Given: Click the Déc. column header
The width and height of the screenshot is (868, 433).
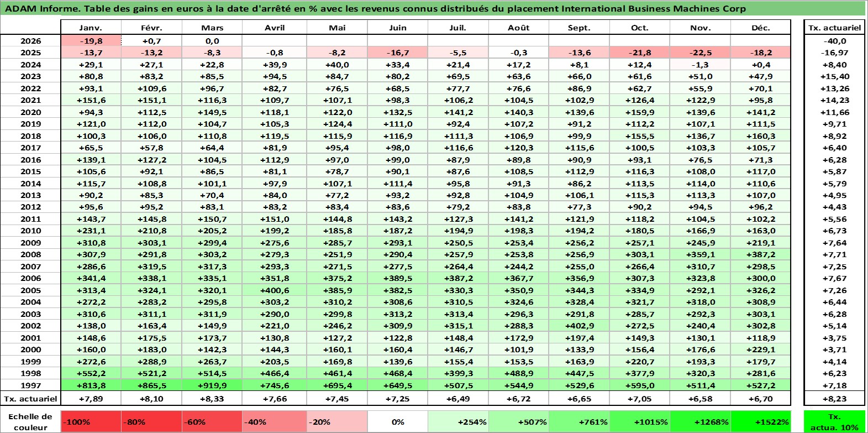Looking at the screenshot, I should coord(761,28).
